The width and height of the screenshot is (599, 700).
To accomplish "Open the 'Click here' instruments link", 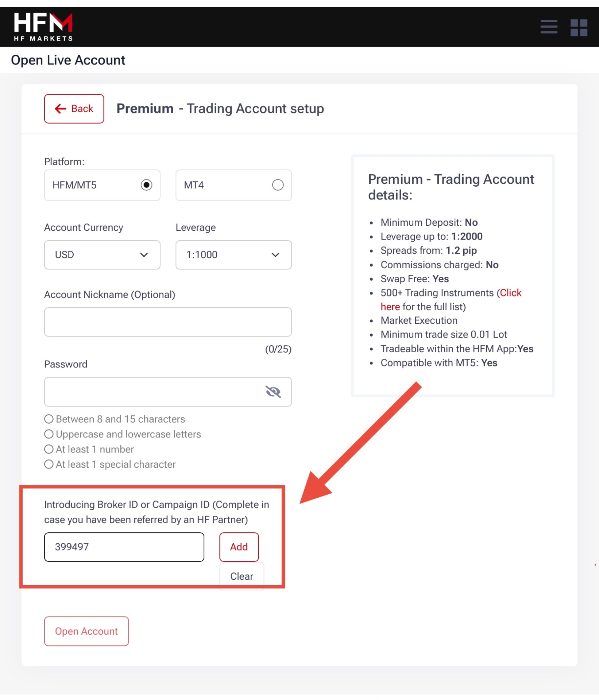I will pos(510,293).
